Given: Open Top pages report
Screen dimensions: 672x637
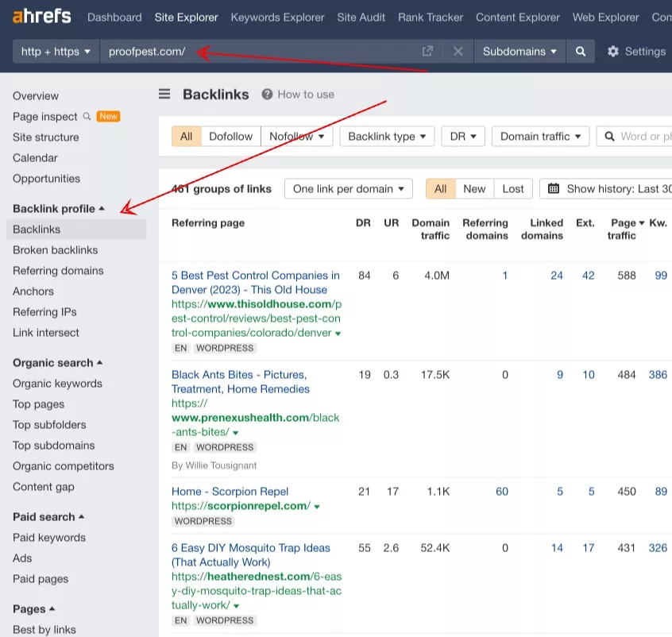Looking at the screenshot, I should click(39, 403).
